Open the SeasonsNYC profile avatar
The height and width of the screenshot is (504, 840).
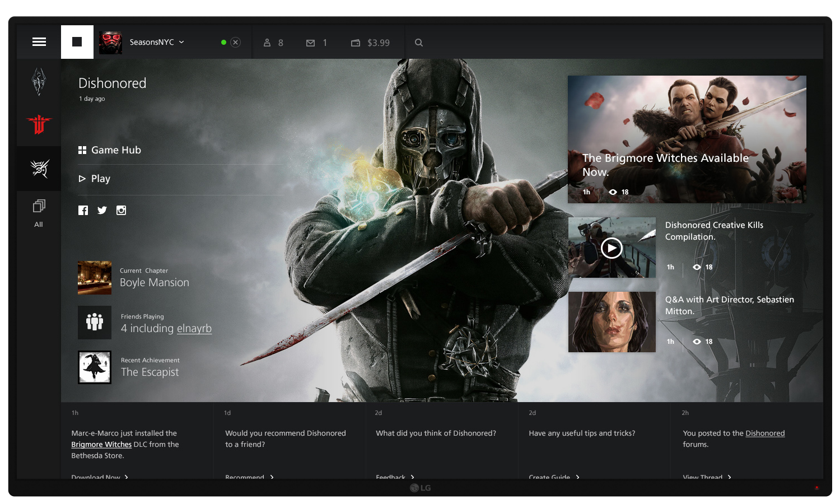pos(110,43)
